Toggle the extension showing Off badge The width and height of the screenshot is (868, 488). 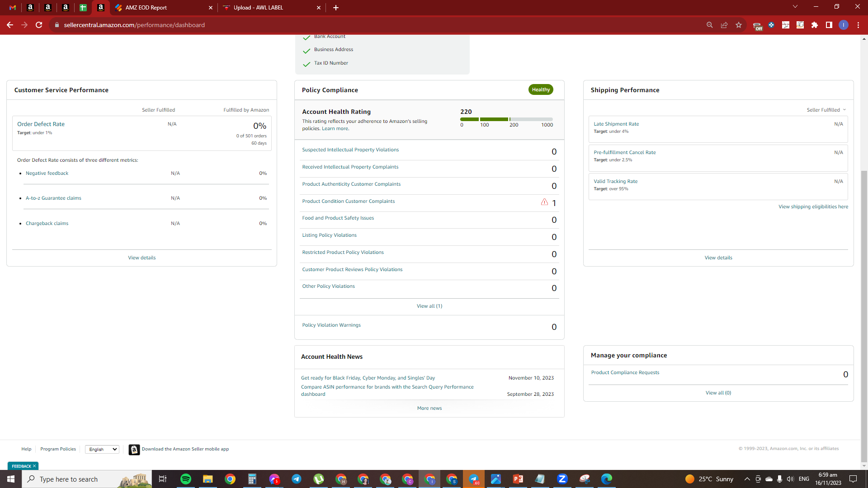pos(758,26)
